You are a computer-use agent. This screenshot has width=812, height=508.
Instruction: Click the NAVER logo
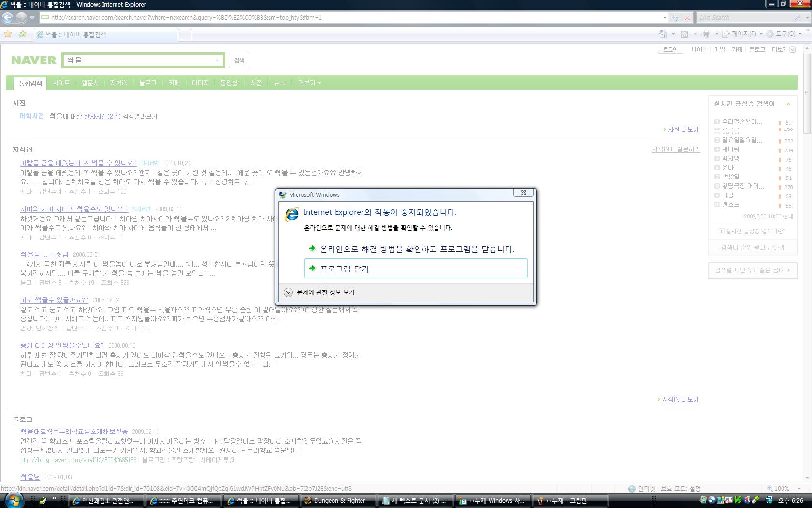pos(33,60)
